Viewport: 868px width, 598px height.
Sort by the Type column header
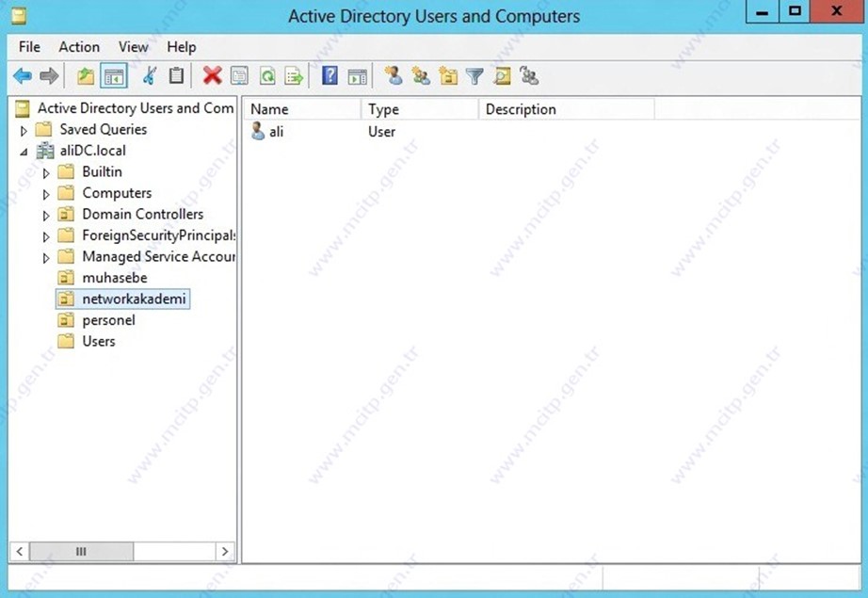coord(420,109)
